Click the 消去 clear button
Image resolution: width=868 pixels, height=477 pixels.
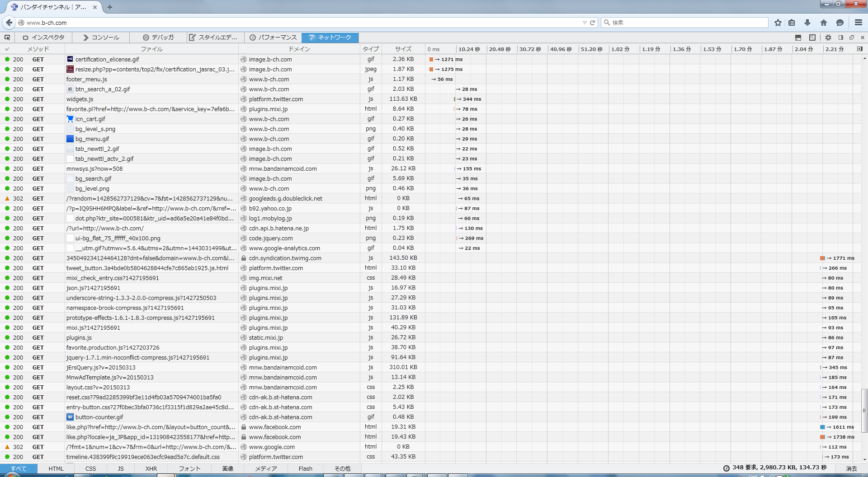tap(851, 469)
